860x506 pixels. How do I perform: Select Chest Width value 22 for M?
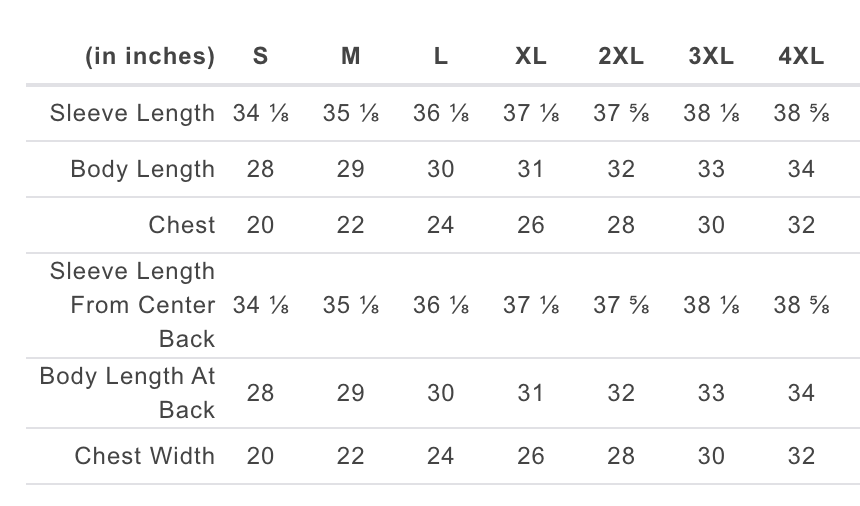pos(350,456)
